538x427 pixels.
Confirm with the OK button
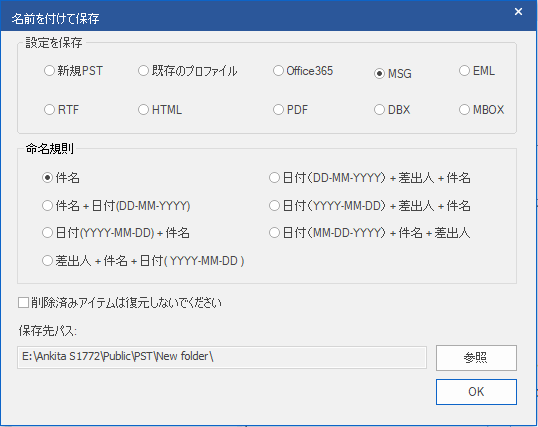tap(476, 392)
